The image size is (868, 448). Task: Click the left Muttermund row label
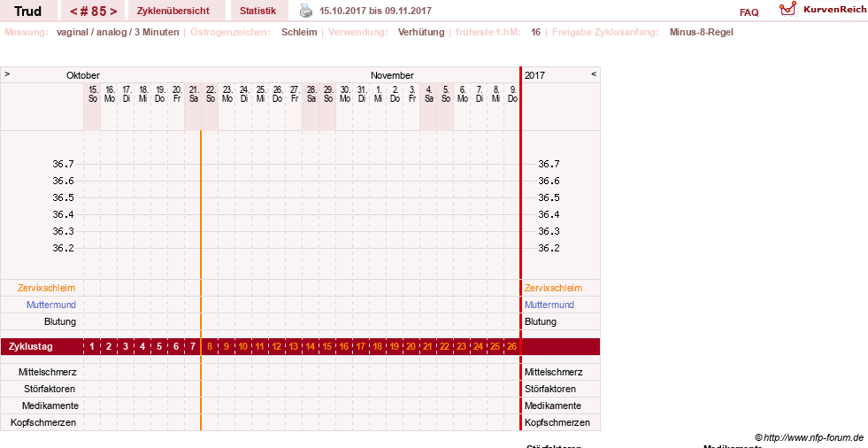click(51, 305)
